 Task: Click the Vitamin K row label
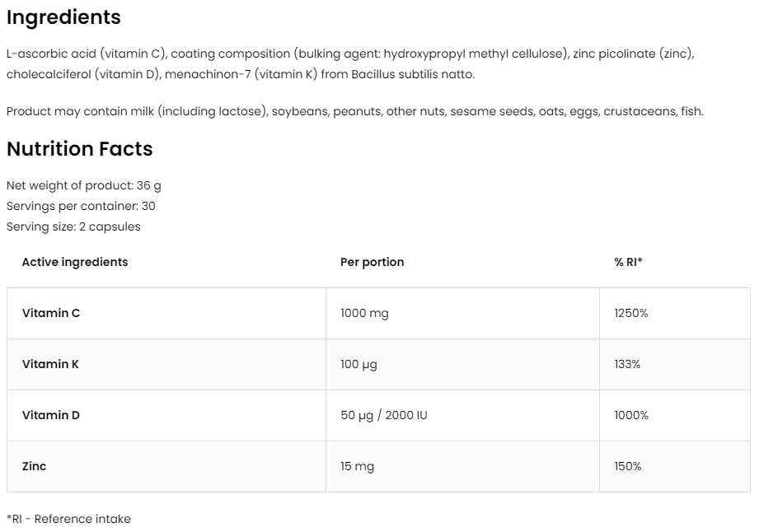pos(50,364)
